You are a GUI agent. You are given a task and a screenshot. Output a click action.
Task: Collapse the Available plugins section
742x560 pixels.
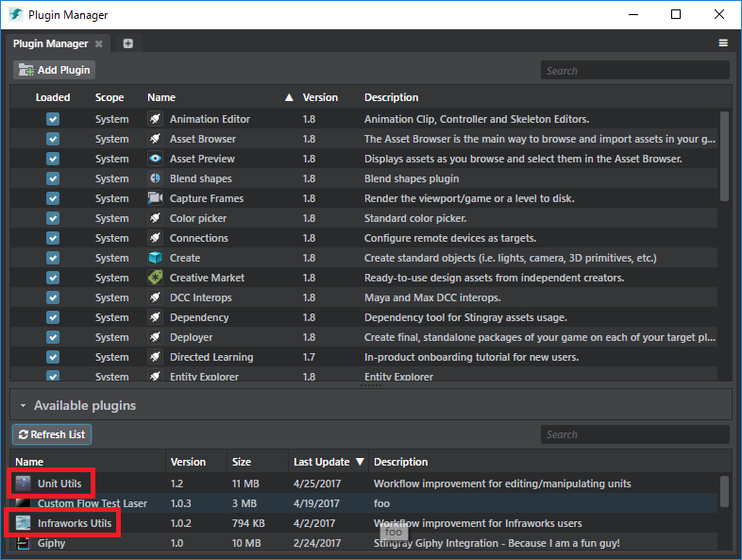23,406
